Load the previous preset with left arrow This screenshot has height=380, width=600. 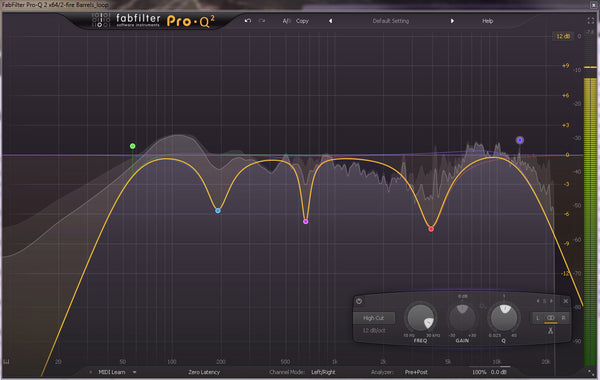[330, 21]
